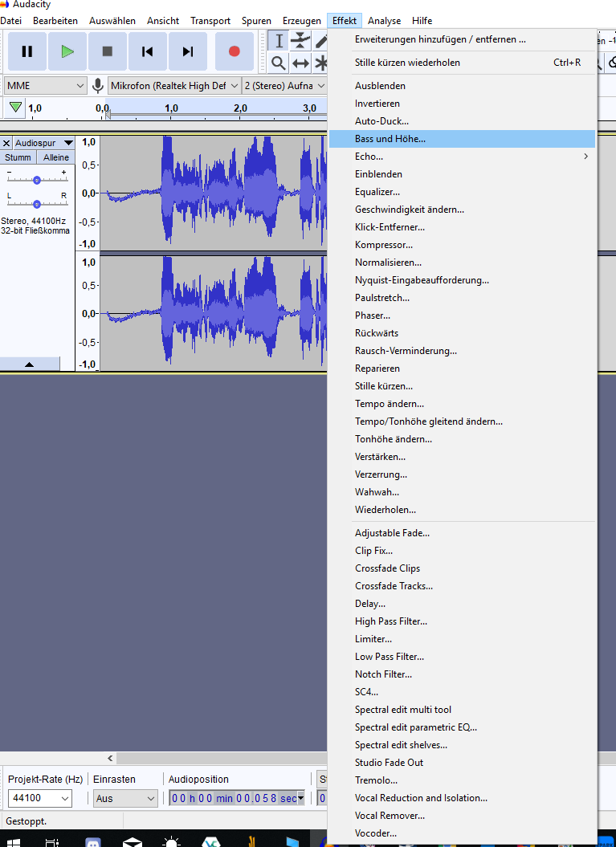Select the I-beam Selection tool

[279, 40]
